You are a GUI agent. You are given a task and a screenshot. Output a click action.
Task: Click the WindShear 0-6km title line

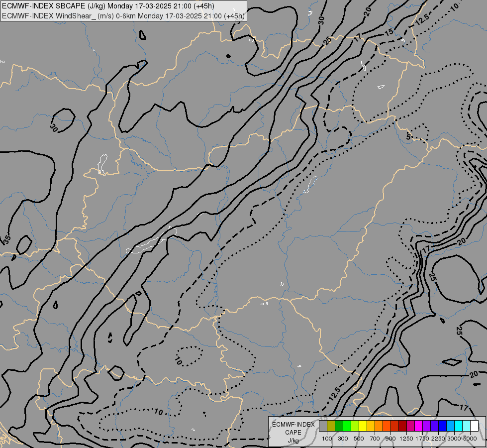(123, 16)
